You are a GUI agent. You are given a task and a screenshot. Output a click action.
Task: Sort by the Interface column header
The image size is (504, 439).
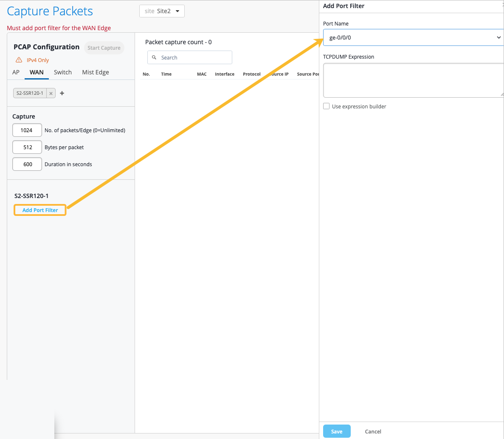pos(225,74)
